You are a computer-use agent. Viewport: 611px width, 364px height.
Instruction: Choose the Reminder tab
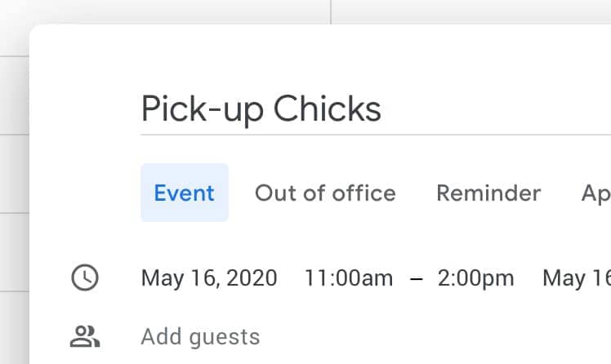point(488,193)
